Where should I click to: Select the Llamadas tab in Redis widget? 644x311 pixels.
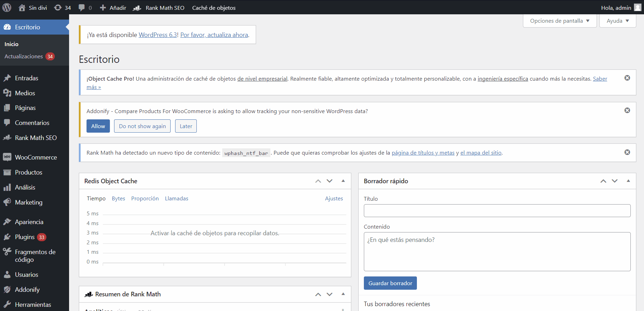pos(177,199)
